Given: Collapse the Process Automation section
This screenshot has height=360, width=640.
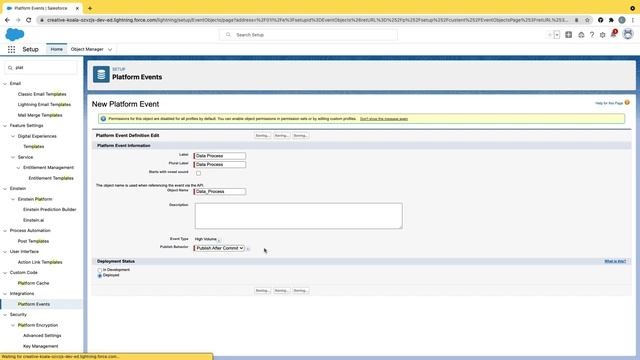Looking at the screenshot, I should 5,231.
